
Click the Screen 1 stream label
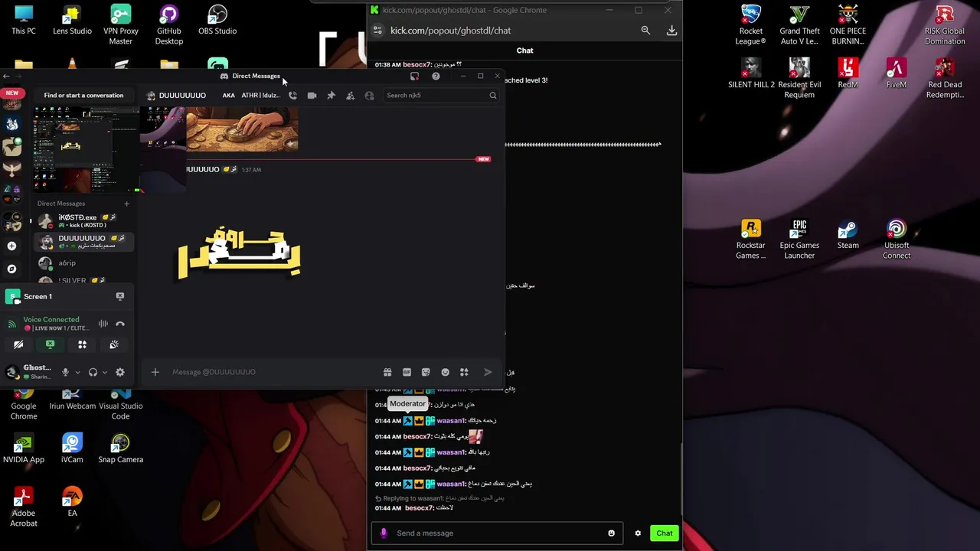[x=38, y=296]
